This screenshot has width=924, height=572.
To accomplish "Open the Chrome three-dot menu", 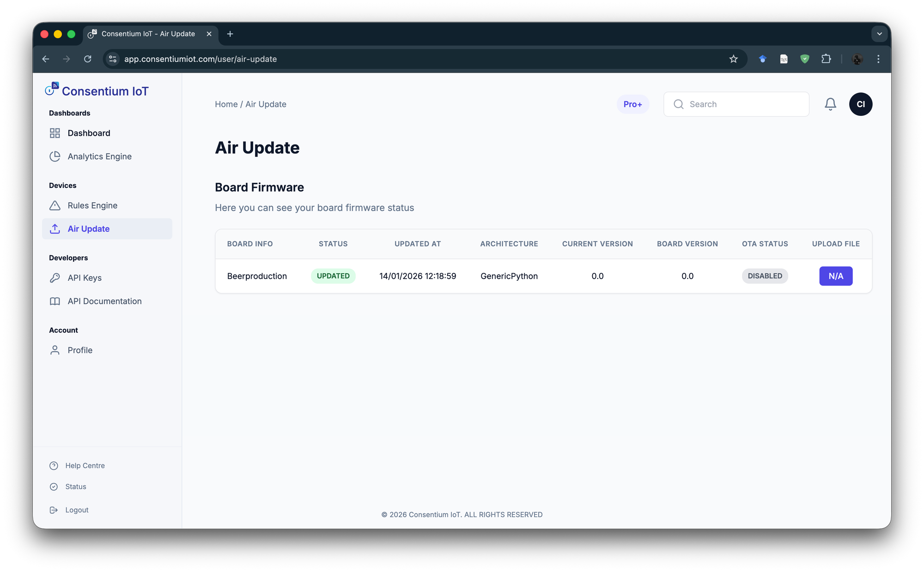I will 878,59.
